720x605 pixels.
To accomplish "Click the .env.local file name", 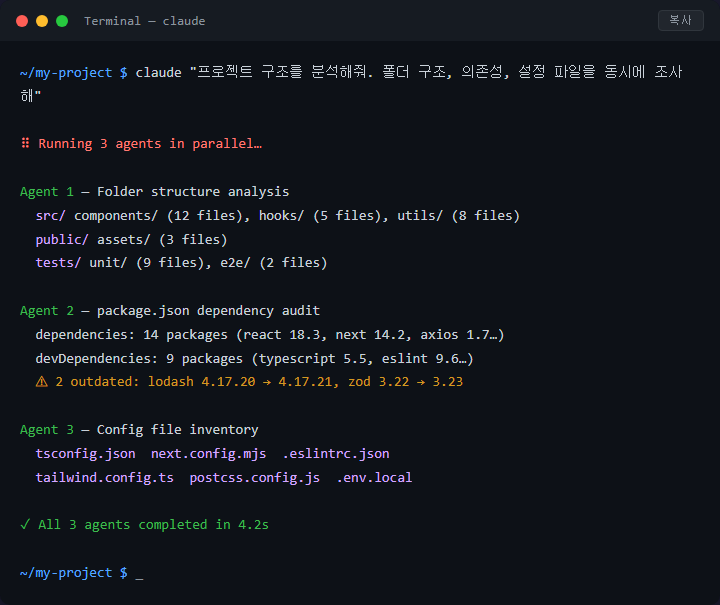I will click(375, 477).
